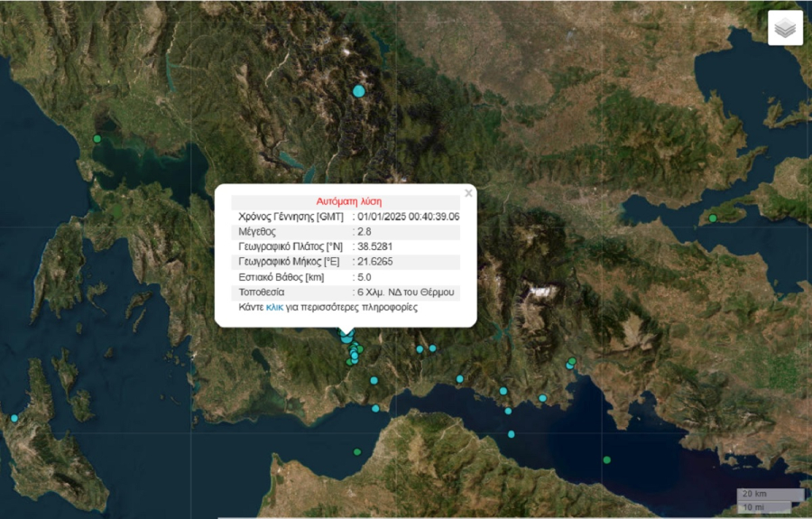Click the 'Χρόνος Γέννησης [GMT]' label
Viewport: 812px width, 519px height.
coord(291,217)
